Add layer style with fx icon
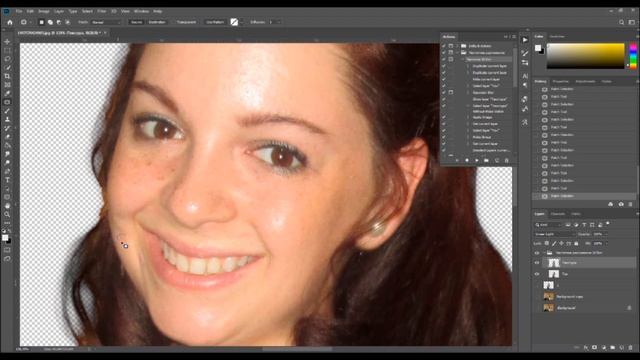The width and height of the screenshot is (640, 360). coord(586,348)
